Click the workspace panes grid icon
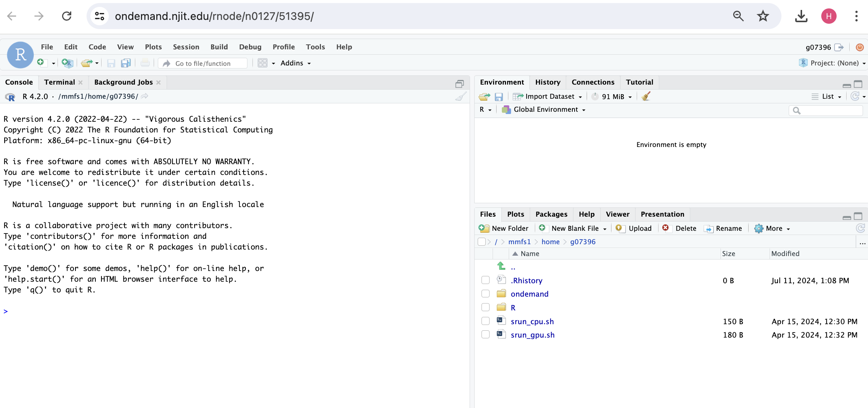Viewport: 868px width, 408px height. tap(262, 63)
